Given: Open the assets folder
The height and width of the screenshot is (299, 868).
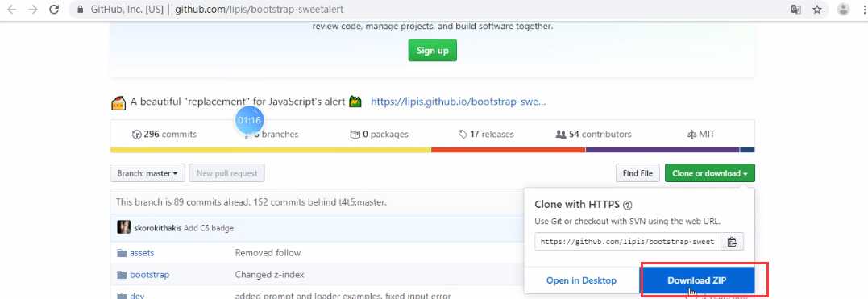Looking at the screenshot, I should [142, 253].
